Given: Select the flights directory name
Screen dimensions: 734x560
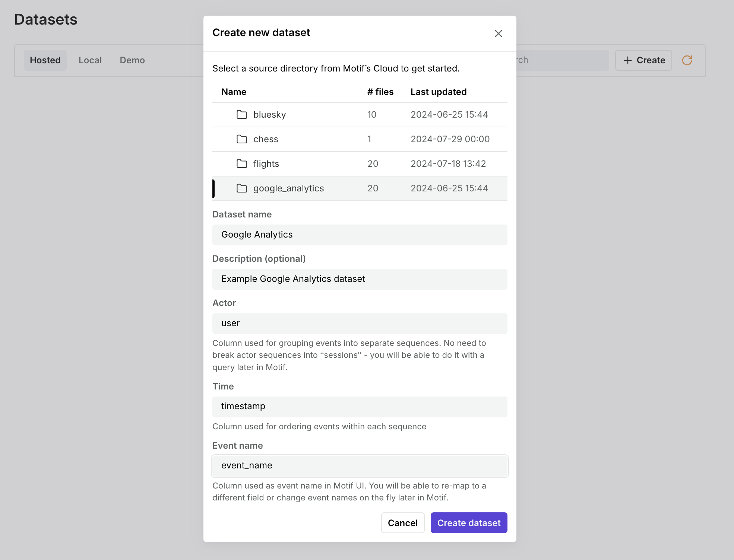Looking at the screenshot, I should point(266,164).
